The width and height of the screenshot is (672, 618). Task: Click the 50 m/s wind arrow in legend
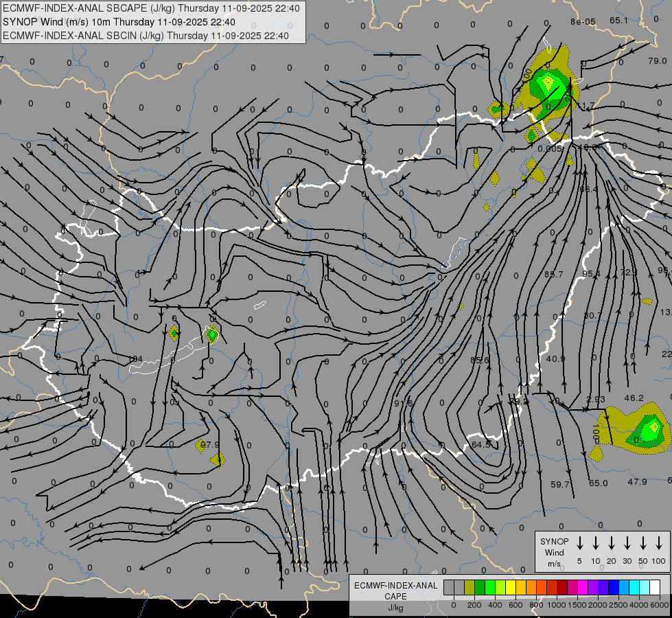pos(643,543)
